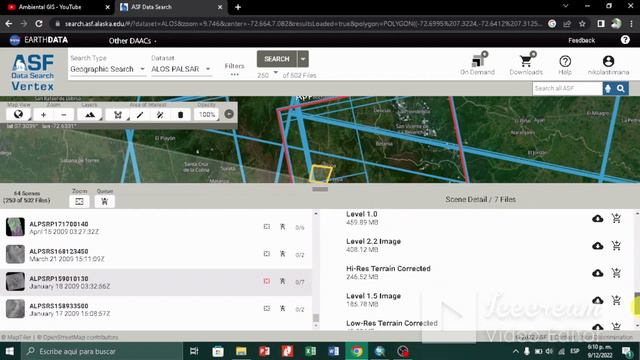The height and width of the screenshot is (360, 640).
Task: Download the Level 1.0 file
Action: point(598,218)
